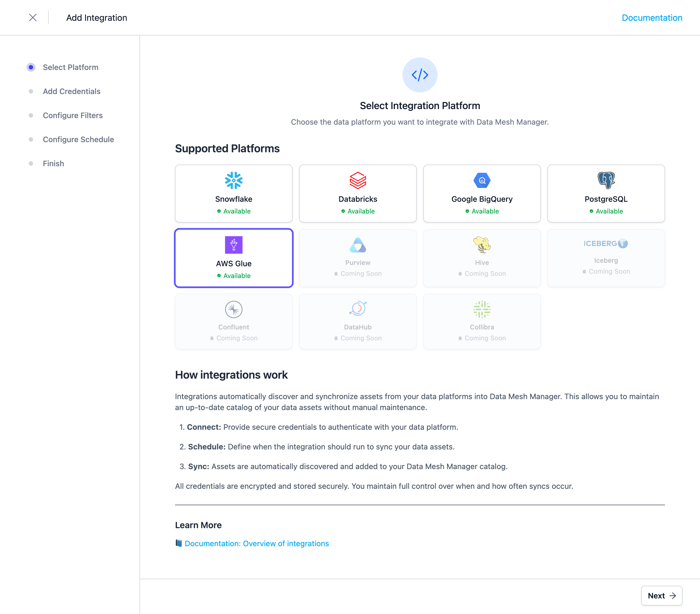
Task: Click the DataHub icon
Action: point(358,309)
